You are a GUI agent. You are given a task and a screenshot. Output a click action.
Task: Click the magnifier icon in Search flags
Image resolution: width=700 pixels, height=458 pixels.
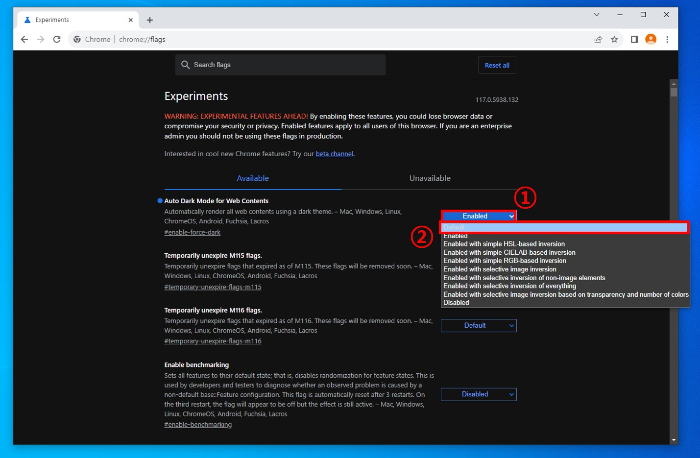185,65
